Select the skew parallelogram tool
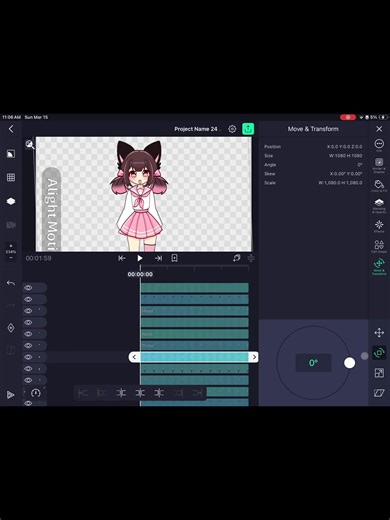This screenshot has height=520, width=390. 379,393
